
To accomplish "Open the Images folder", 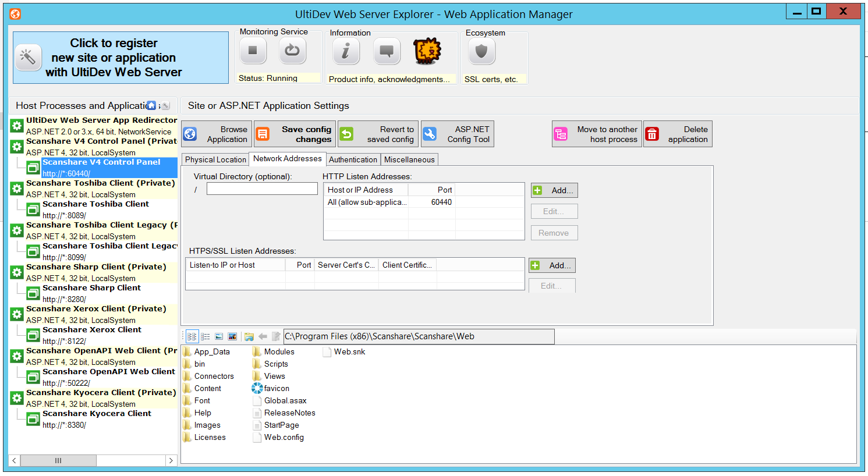I will click(x=202, y=425).
